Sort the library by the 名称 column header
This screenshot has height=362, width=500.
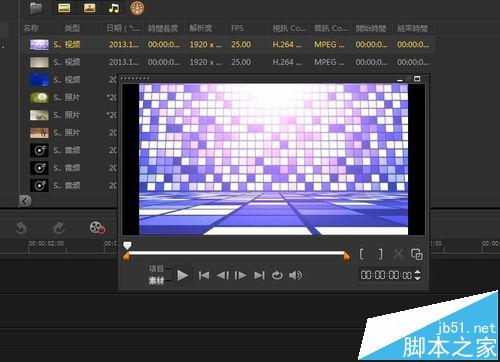pyautogui.click(x=31, y=28)
